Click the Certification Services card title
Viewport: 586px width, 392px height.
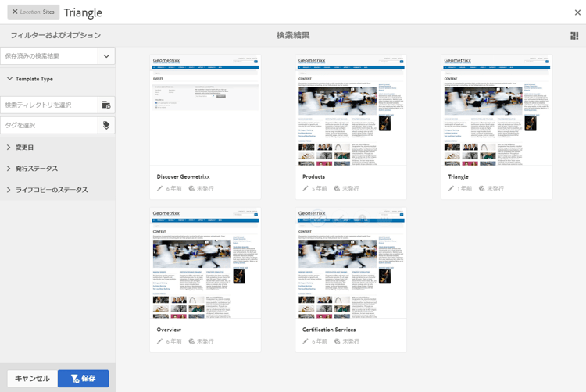[x=329, y=330]
